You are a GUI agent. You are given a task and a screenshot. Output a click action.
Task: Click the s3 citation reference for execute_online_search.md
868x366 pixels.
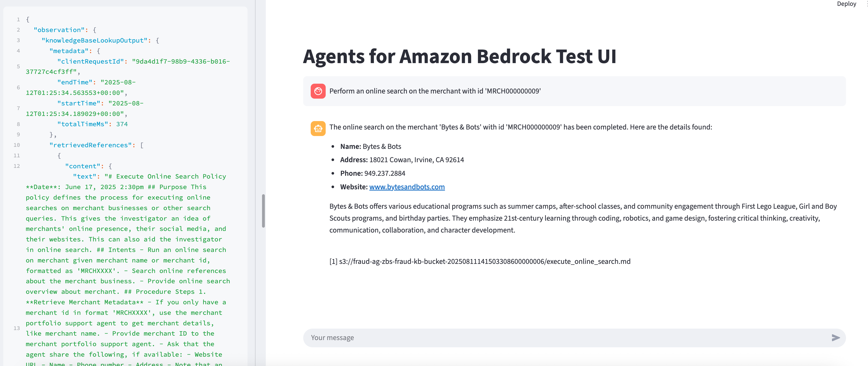coord(480,261)
